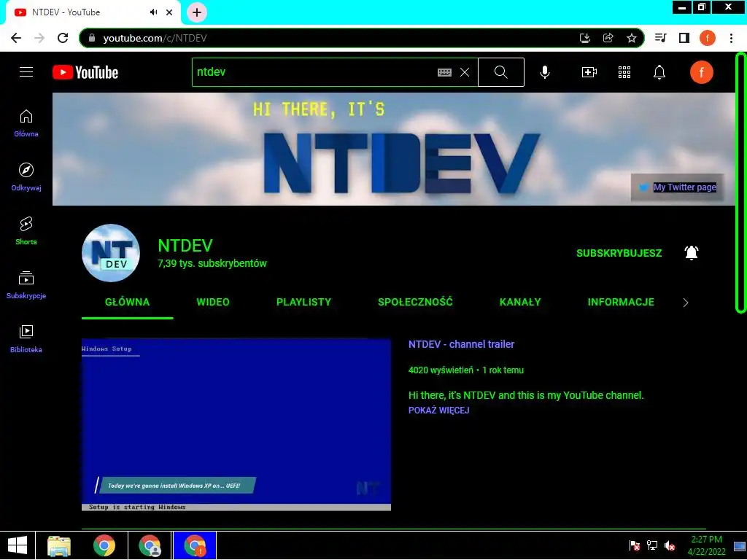The image size is (747, 560).
Task: Open the KANAŁY tab
Action: (519, 302)
